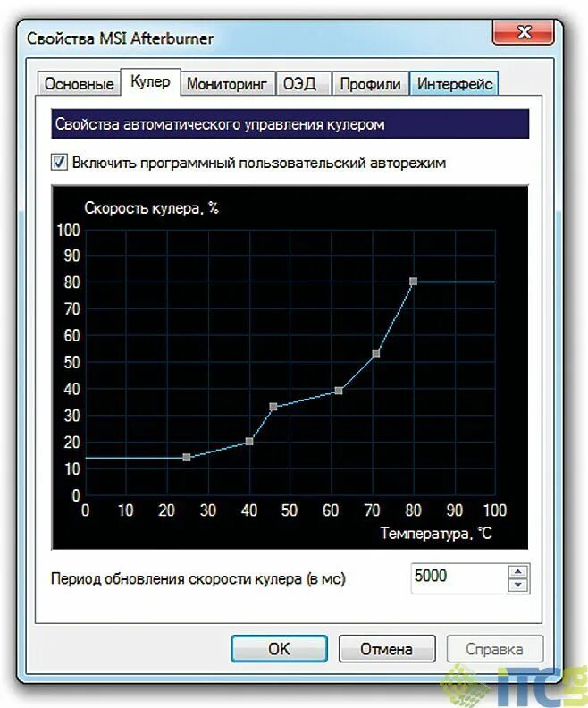The image size is (588, 708).
Task: Click the Свойства автоматического управления кулером header
Action: (290, 123)
